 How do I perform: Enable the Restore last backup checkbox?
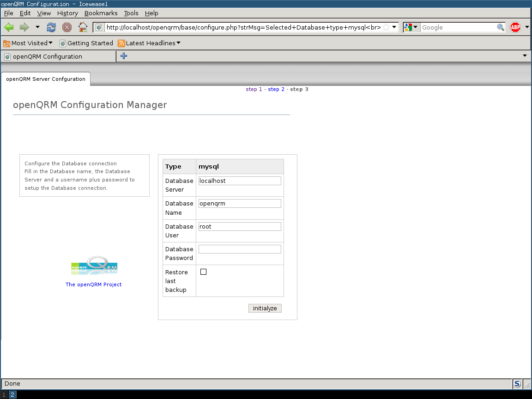(x=203, y=272)
